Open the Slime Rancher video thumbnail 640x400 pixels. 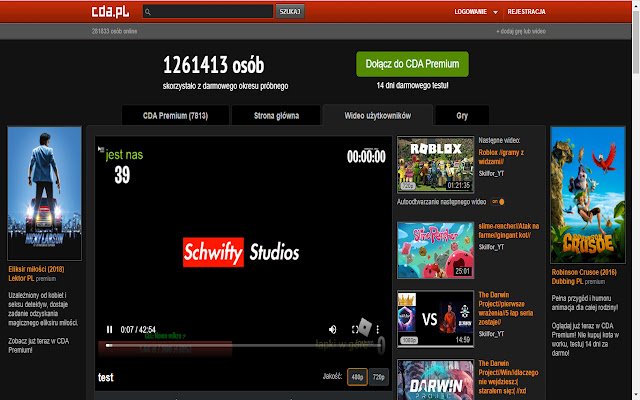click(x=436, y=250)
